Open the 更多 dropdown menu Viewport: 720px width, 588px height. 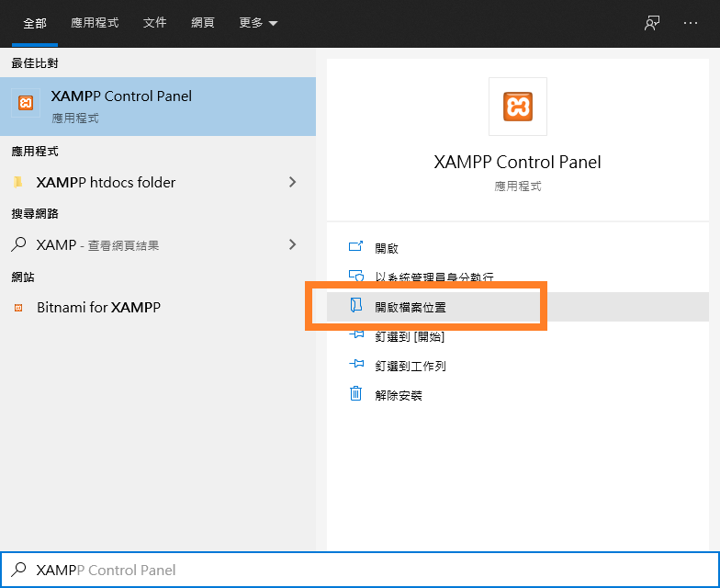tap(258, 22)
